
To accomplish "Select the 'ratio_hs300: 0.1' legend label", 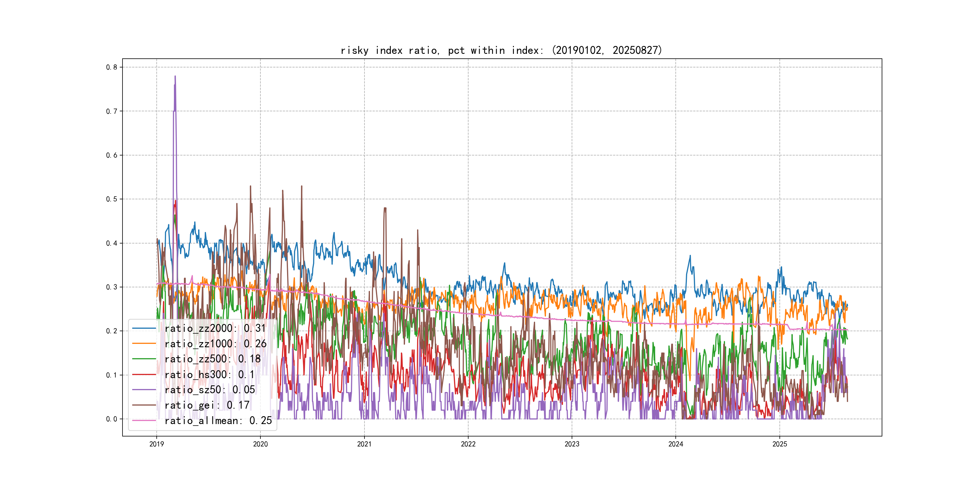I will [209, 374].
